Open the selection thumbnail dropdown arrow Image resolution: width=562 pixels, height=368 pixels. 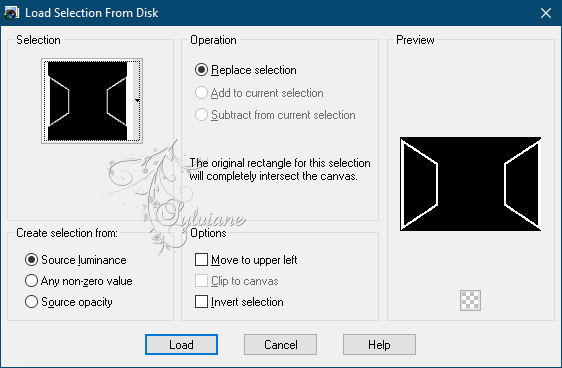point(137,101)
